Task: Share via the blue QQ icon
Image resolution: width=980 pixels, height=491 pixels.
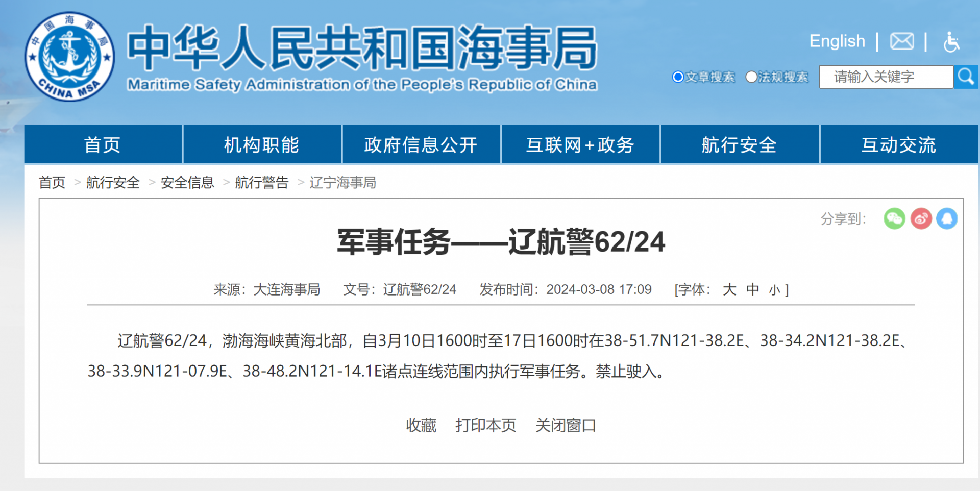Action: pyautogui.click(x=947, y=219)
